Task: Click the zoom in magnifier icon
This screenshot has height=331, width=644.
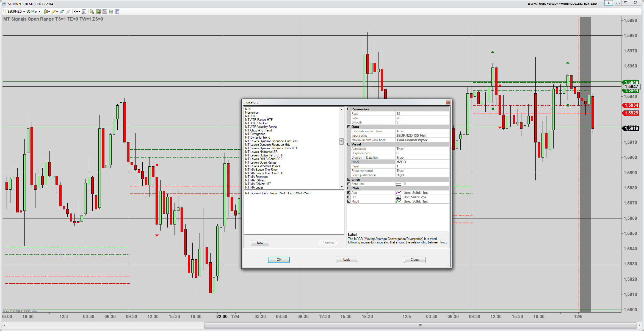Action: (x=62, y=12)
